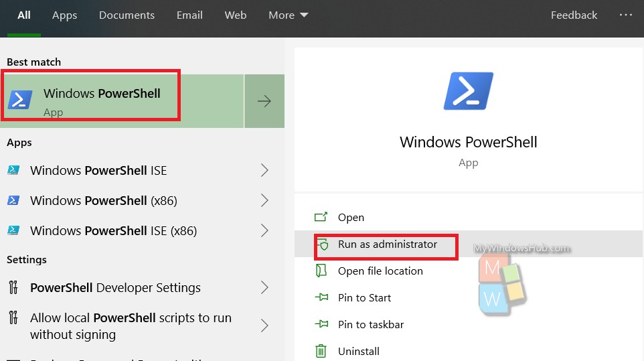Expand Windows PowerShell ISE chevron
Screen dimensions: 644x361
click(265, 170)
